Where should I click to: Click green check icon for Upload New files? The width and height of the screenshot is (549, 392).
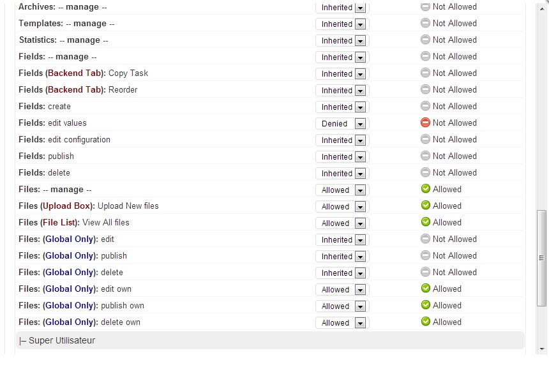click(x=425, y=206)
